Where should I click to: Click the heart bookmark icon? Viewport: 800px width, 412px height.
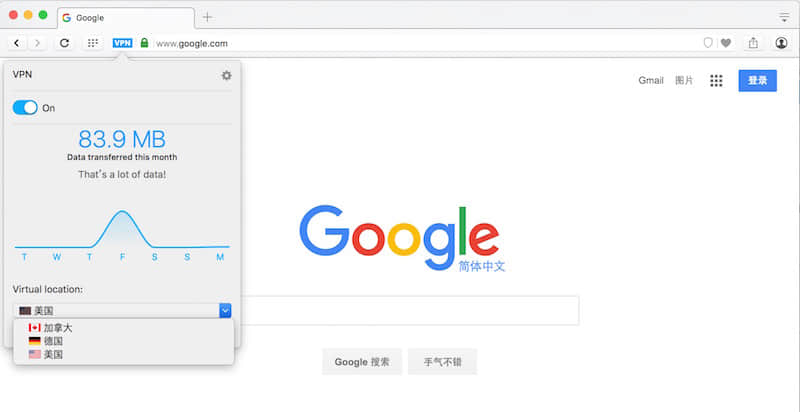tap(725, 43)
